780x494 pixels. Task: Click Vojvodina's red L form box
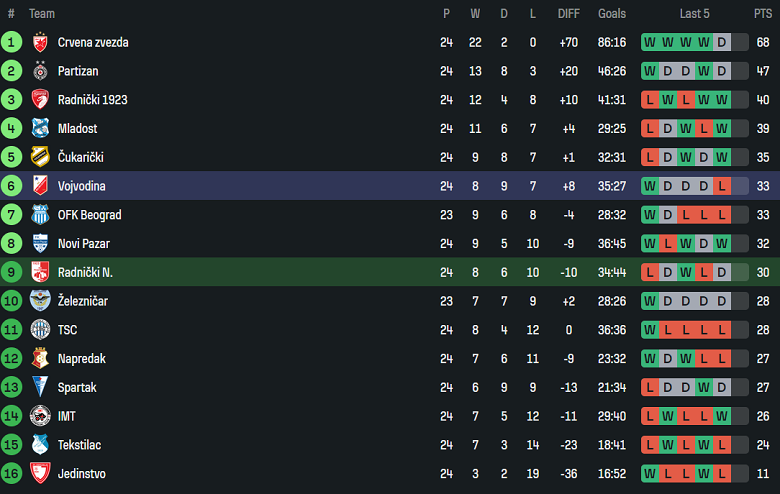[722, 186]
